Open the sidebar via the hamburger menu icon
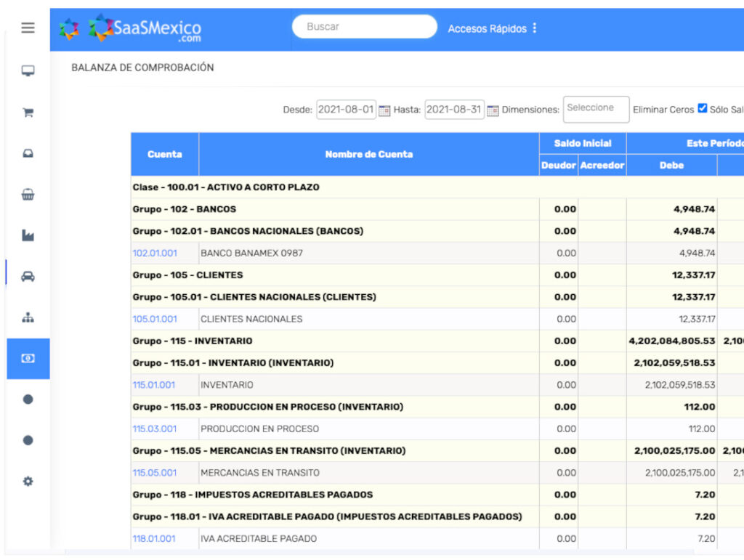 [x=28, y=28]
